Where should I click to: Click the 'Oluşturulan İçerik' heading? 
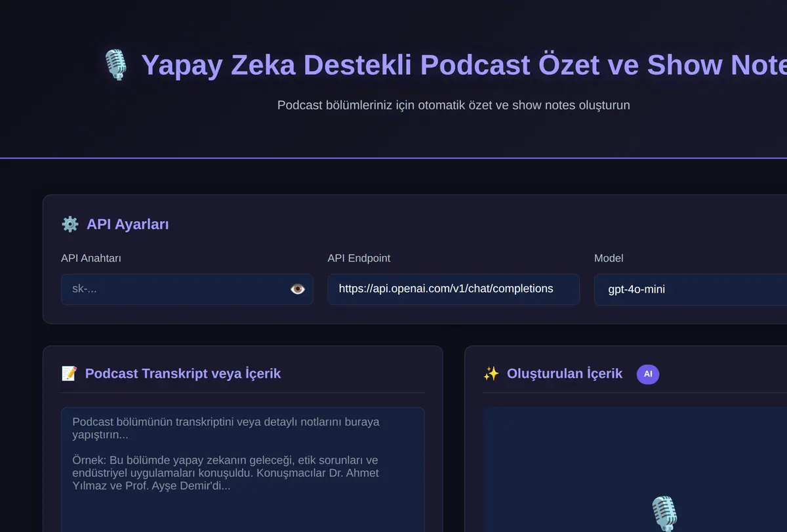[565, 374]
